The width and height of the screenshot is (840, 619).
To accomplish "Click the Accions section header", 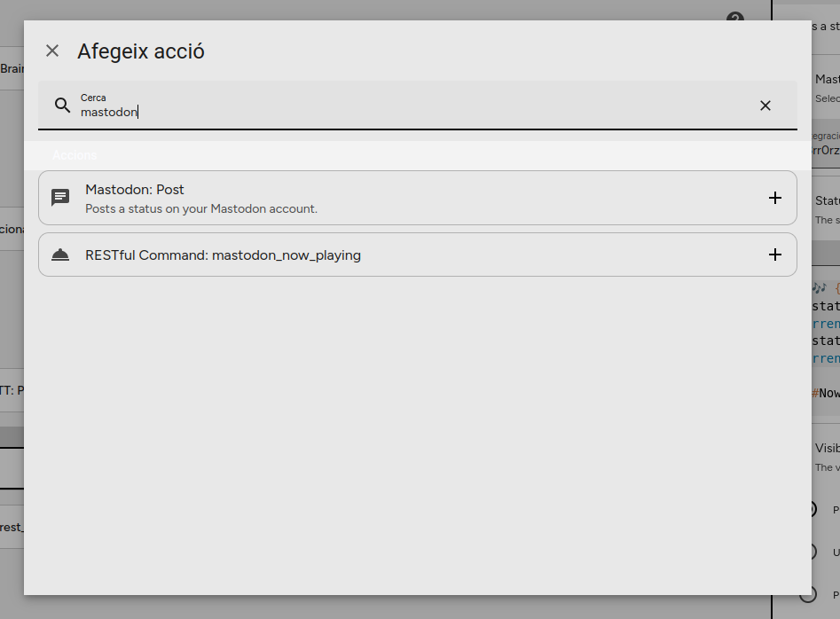I will click(75, 155).
